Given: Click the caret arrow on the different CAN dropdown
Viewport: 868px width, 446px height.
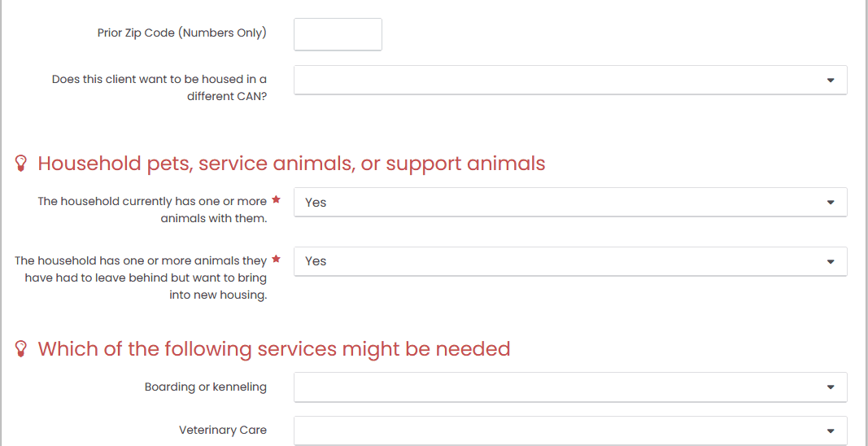Looking at the screenshot, I should 831,80.
